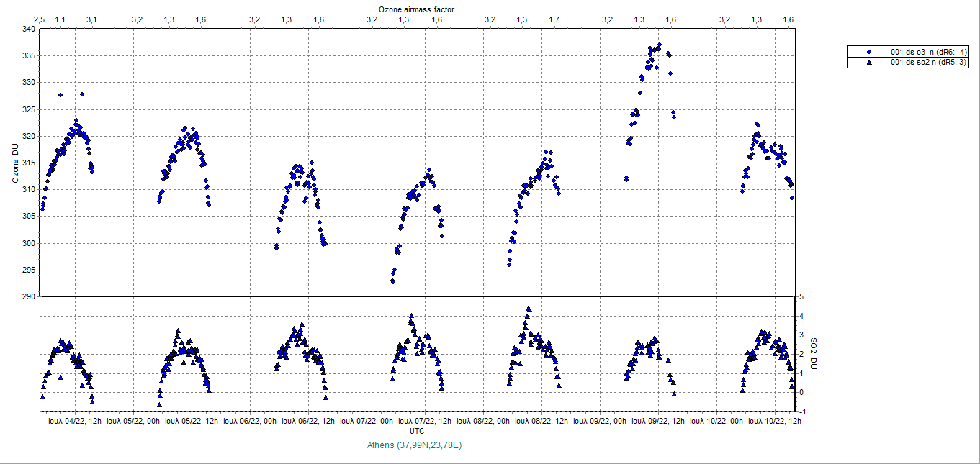Click the 'UTC' x-axis title
The image size is (980, 464).
point(416,430)
